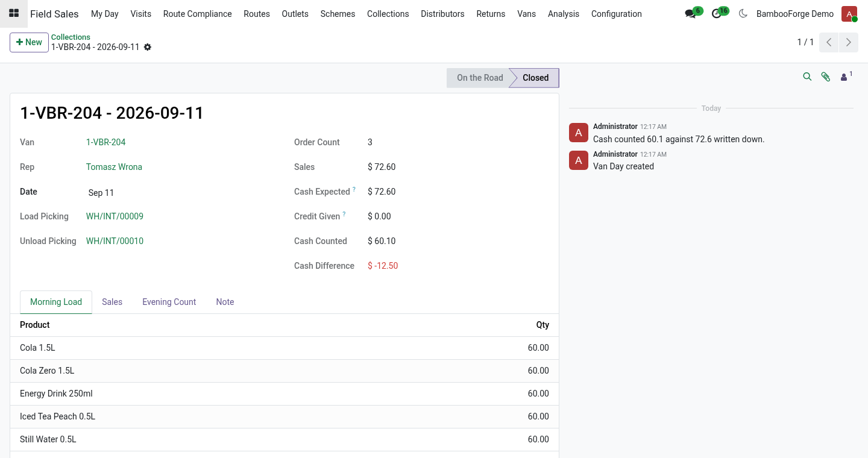The width and height of the screenshot is (868, 458).
Task: Open the Visits menu
Action: click(141, 14)
